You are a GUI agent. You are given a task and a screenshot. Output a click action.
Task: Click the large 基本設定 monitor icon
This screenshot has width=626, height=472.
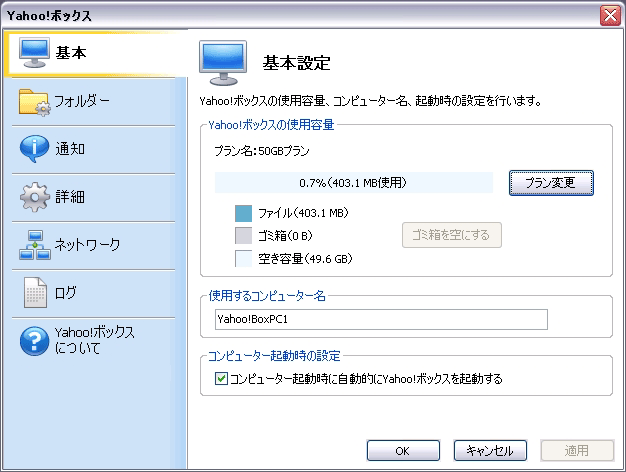(x=223, y=63)
